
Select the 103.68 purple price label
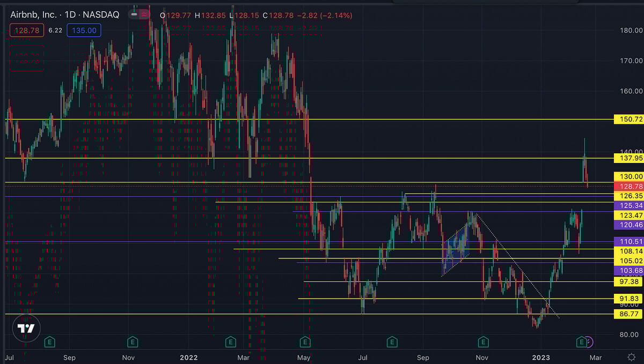(x=629, y=271)
